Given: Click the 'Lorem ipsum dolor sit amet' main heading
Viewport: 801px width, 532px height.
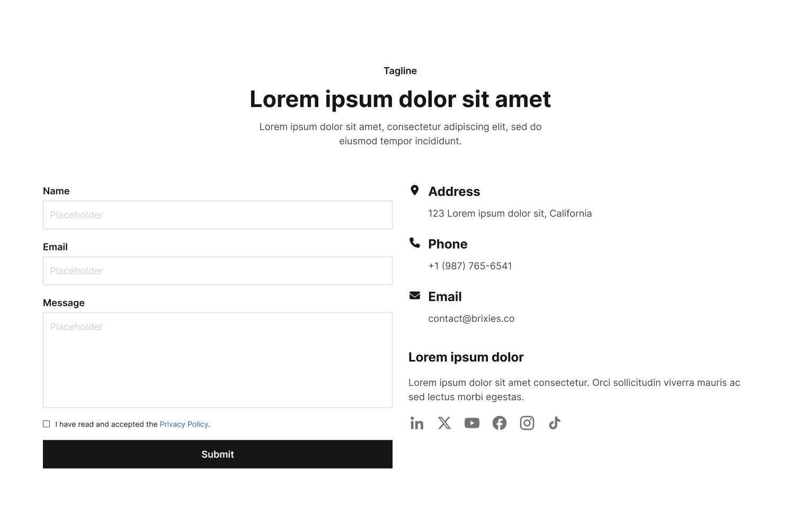Looking at the screenshot, I should coord(400,99).
